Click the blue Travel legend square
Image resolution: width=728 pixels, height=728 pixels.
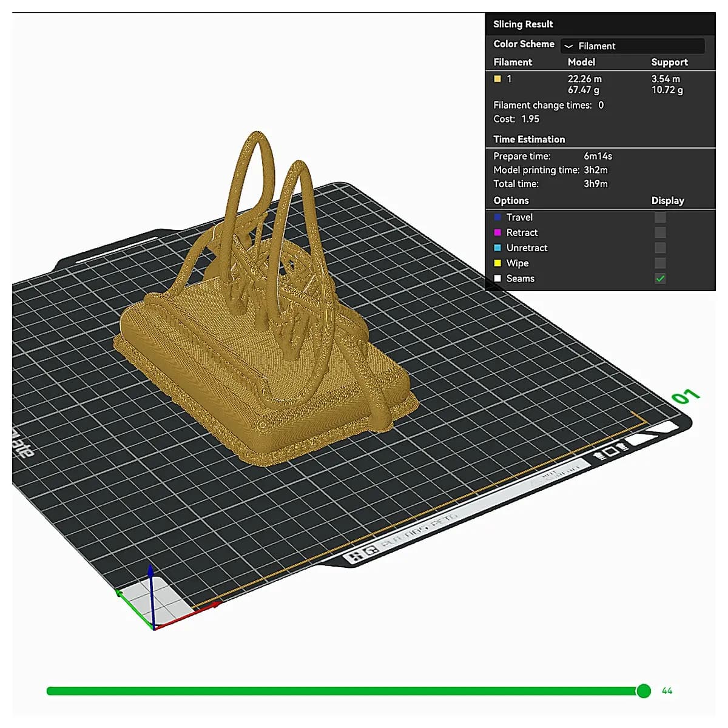pos(497,217)
